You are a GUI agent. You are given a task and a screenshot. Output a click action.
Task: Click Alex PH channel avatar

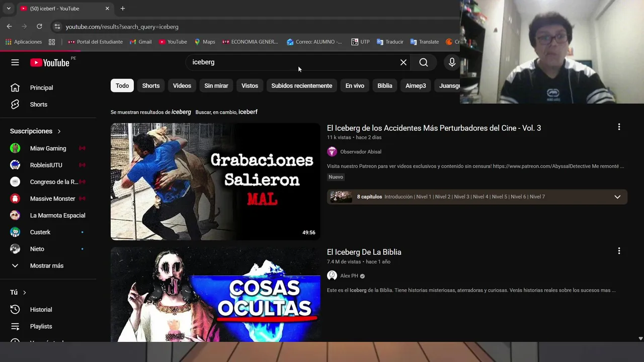click(x=332, y=276)
